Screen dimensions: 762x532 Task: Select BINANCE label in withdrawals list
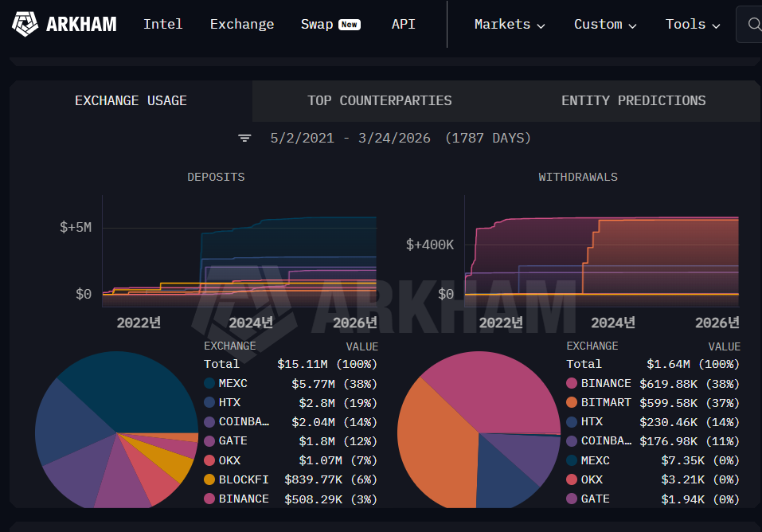click(x=606, y=383)
